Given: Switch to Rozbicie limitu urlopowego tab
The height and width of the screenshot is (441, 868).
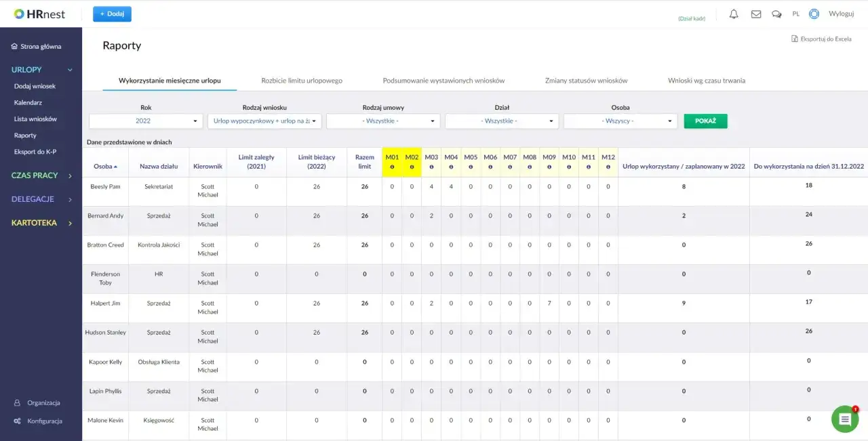Looking at the screenshot, I should point(302,81).
